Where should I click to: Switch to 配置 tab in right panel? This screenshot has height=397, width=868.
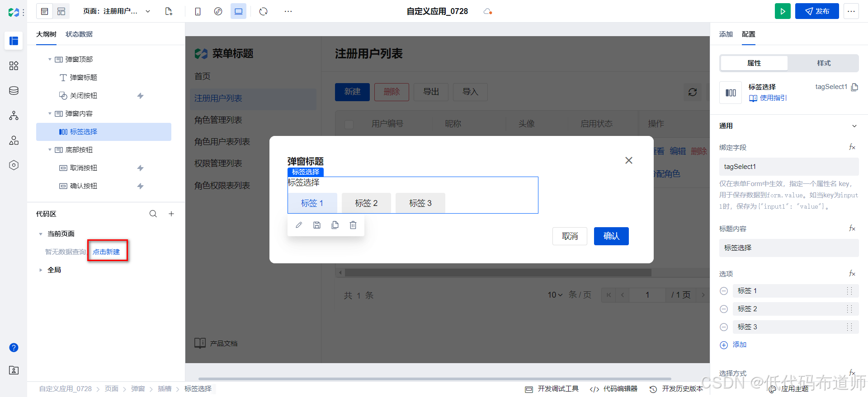(x=749, y=34)
